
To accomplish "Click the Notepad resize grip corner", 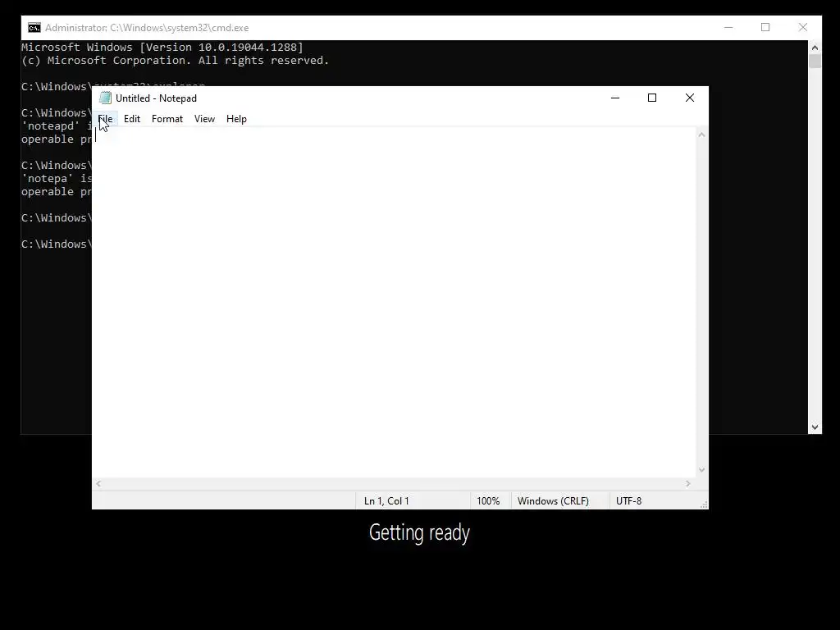I will pyautogui.click(x=704, y=504).
